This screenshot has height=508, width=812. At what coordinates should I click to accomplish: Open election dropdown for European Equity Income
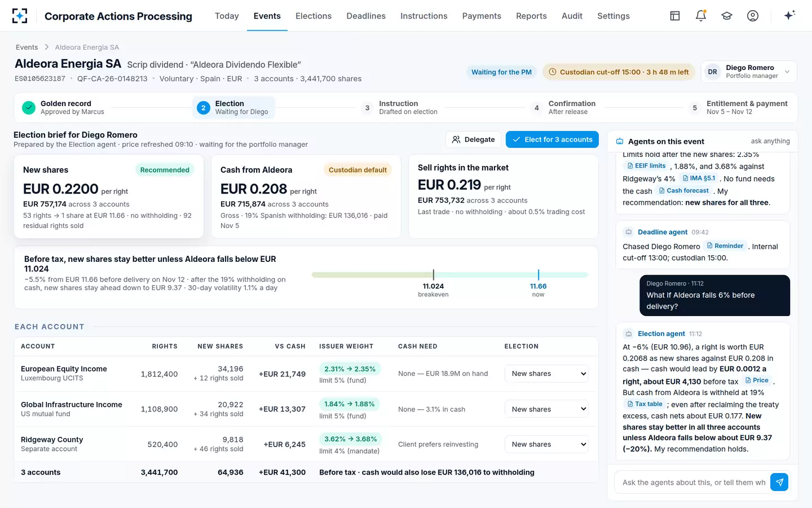click(546, 374)
